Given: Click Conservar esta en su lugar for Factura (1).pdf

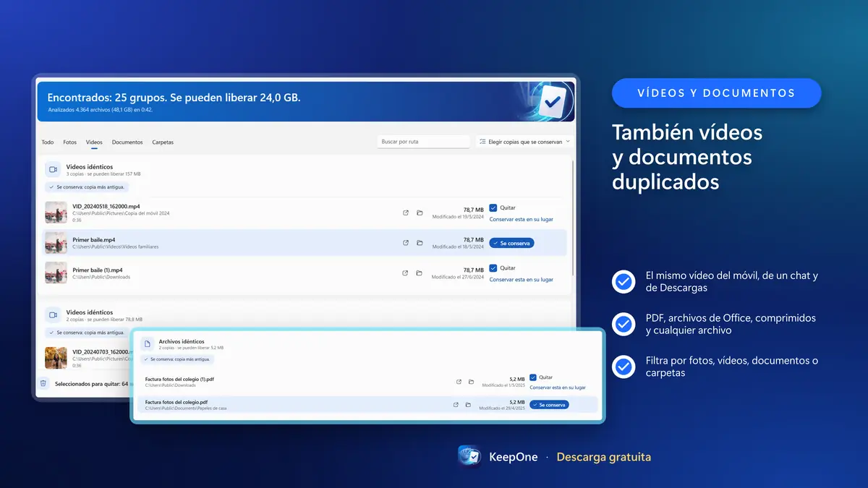Looking at the screenshot, I should click(x=558, y=388).
